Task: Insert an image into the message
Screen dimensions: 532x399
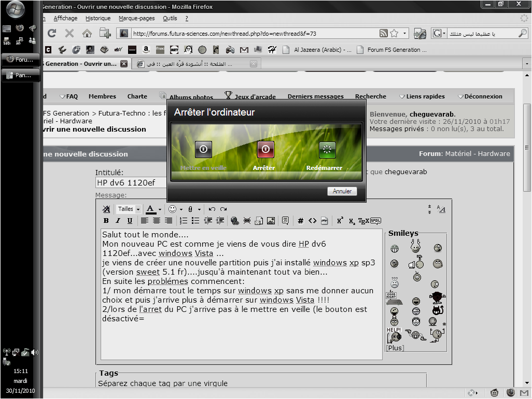Action: (271, 221)
